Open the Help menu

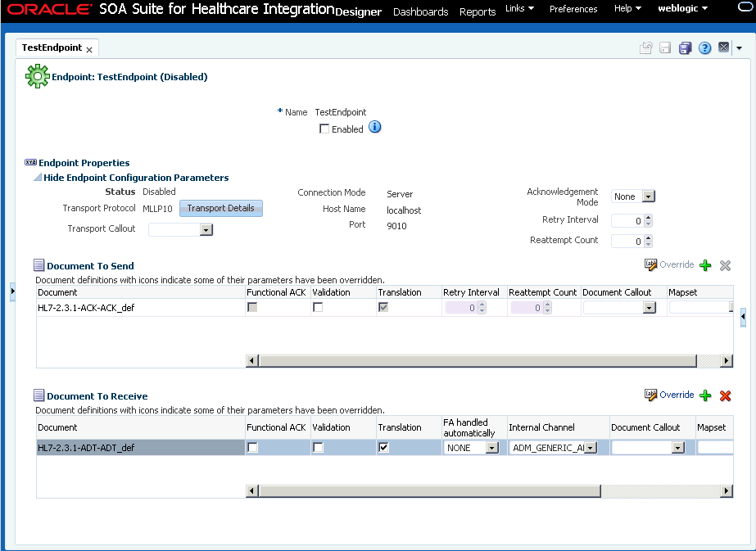pyautogui.click(x=627, y=8)
